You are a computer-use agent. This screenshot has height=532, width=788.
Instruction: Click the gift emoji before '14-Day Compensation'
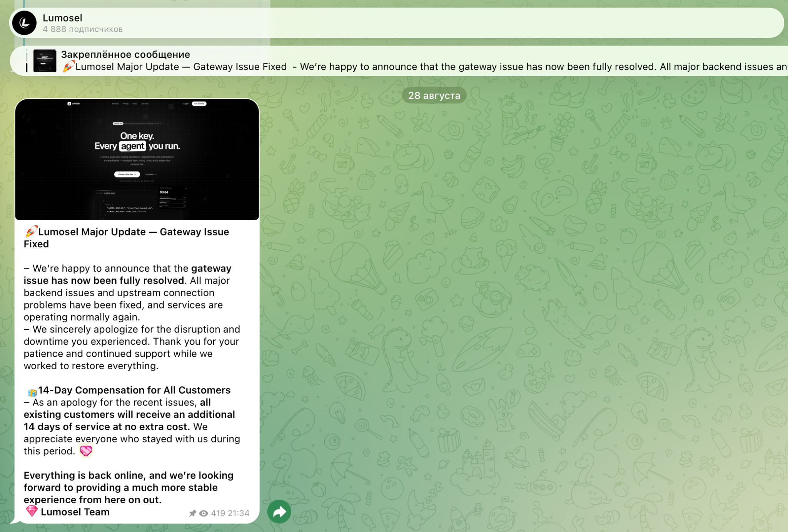tap(32, 392)
